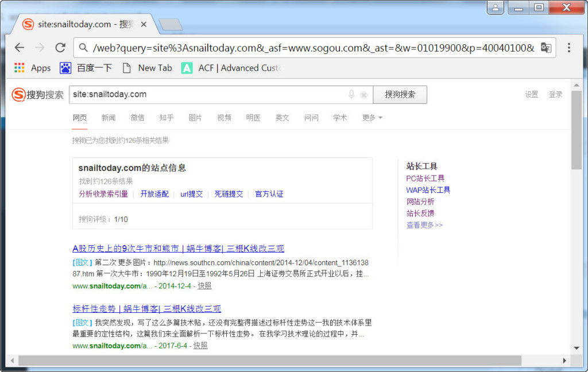Click the Sogou logo next to the search box
Screen dimensions: 588x372
click(37, 95)
